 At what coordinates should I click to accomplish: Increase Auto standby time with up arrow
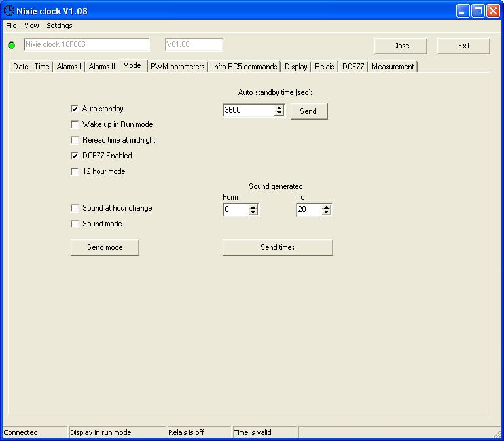click(279, 107)
